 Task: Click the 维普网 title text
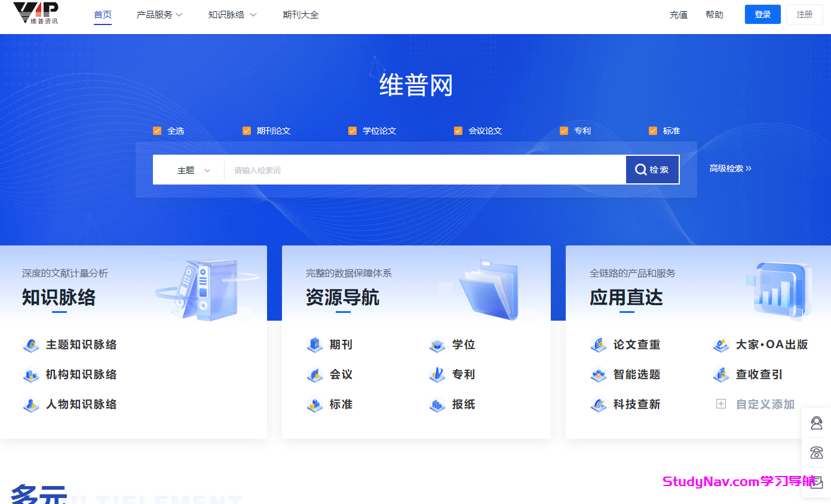(416, 85)
